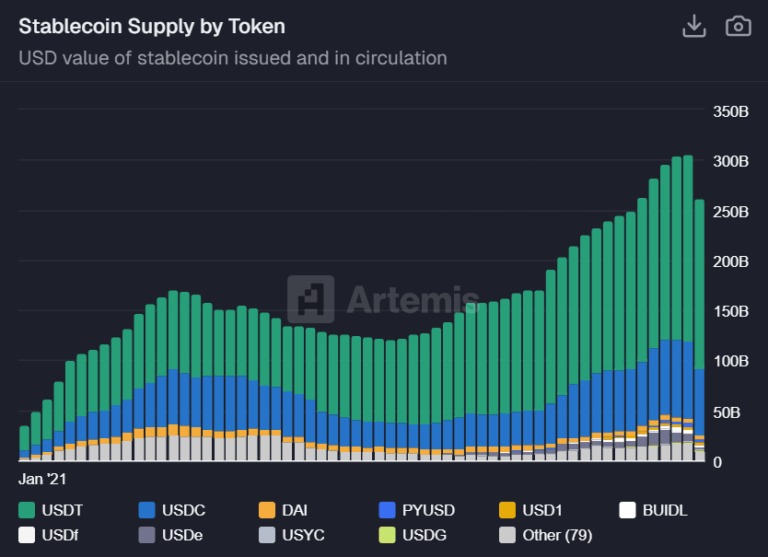Toggle the DAI legend series

coord(283,510)
